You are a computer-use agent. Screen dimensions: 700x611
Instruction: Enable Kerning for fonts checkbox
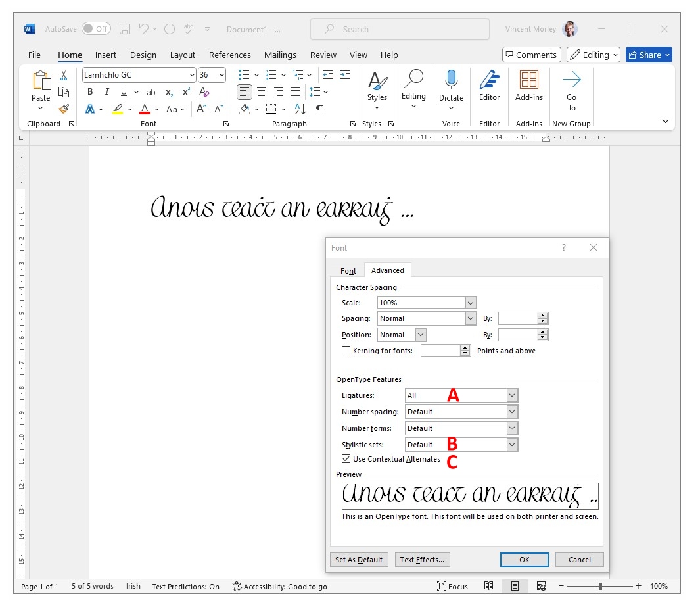point(346,351)
